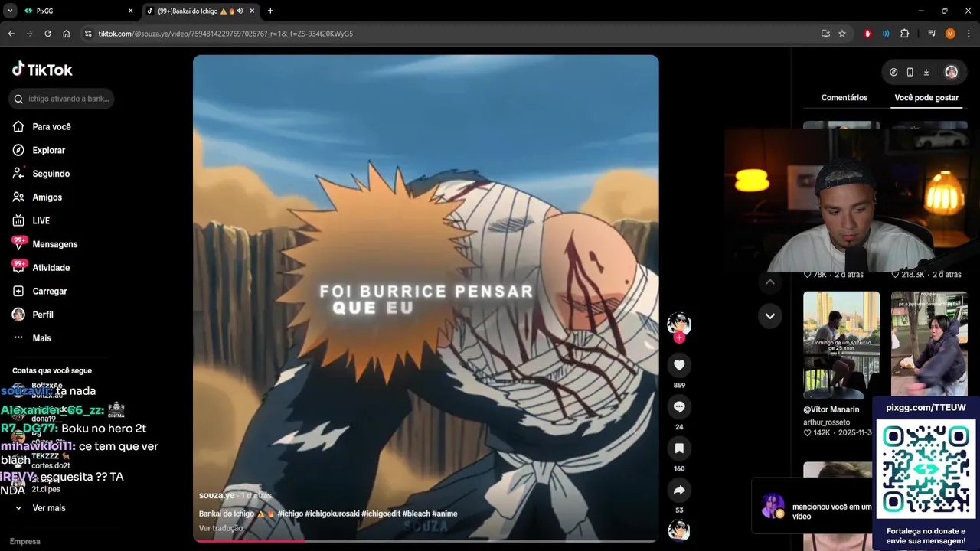
Task: Click the install app icon in address bar
Action: tap(825, 34)
